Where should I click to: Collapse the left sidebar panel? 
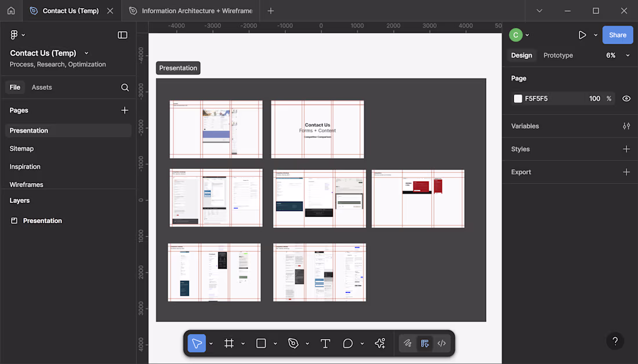click(122, 35)
